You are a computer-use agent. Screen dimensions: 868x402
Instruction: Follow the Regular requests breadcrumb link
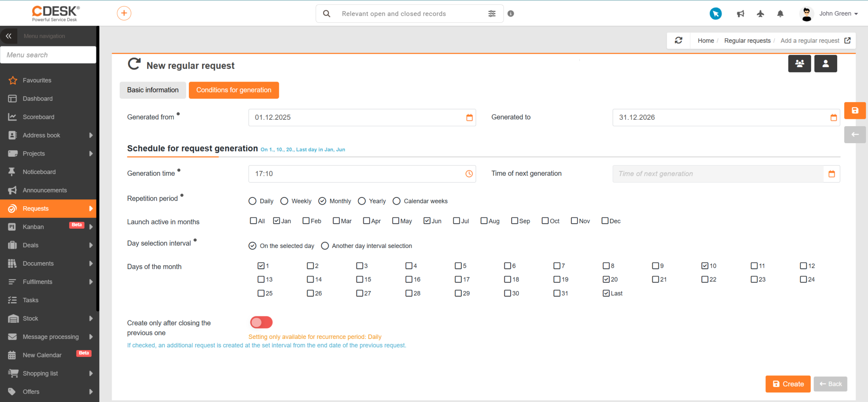click(x=747, y=41)
